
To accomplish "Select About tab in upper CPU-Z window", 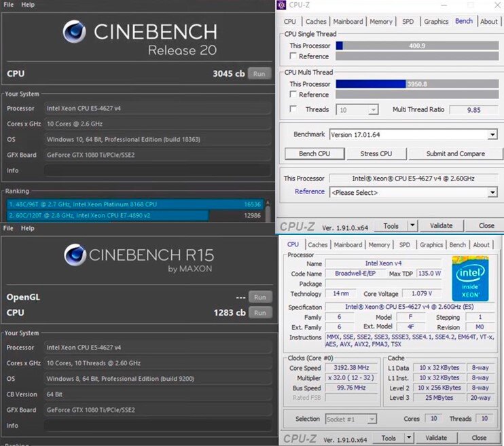I will click(x=488, y=22).
